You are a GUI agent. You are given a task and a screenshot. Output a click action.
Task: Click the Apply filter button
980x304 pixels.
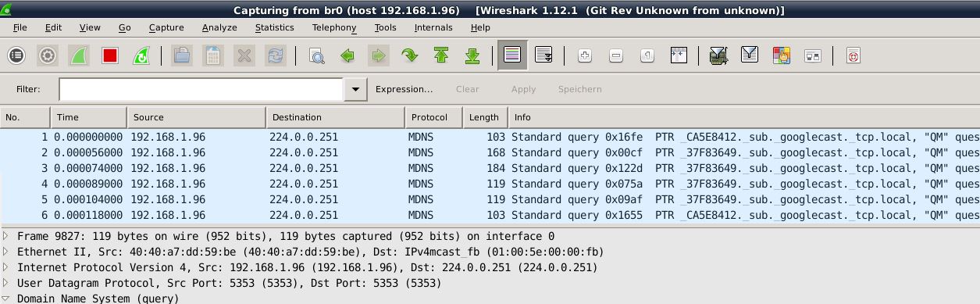click(523, 89)
